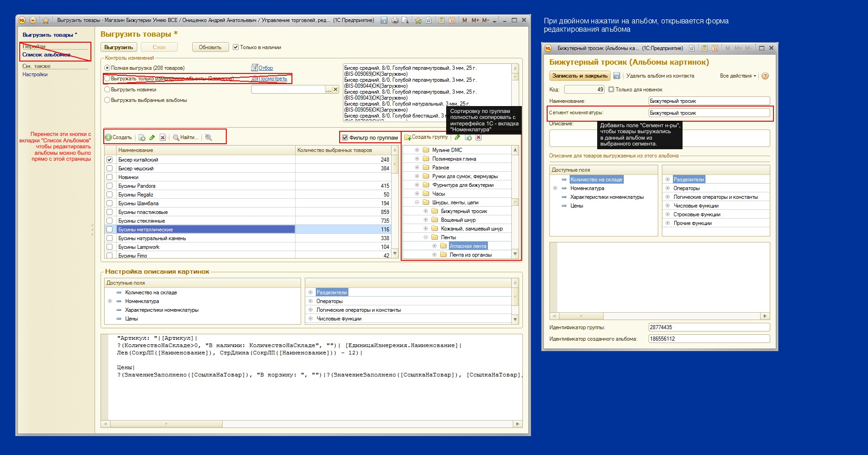The height and width of the screenshot is (455, 868).
Task: Open help with the question mark icon
Action: pos(765,76)
